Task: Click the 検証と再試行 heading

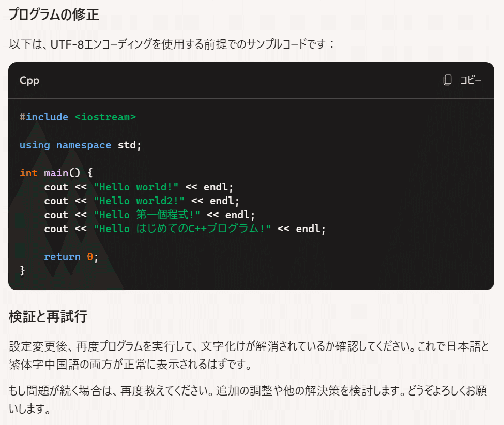Action: tap(48, 316)
